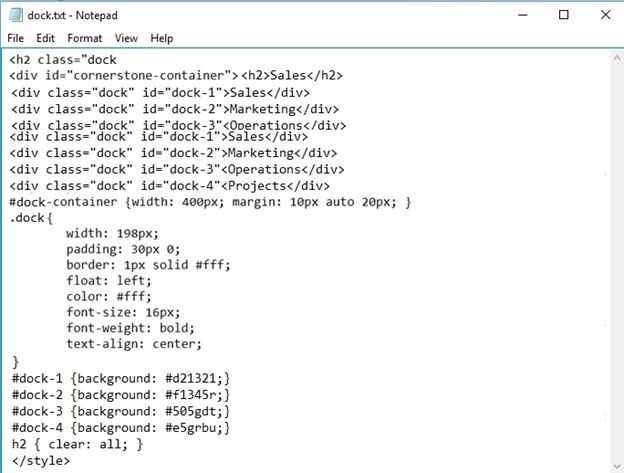Click the cornerstone-container div line
Image resolution: width=624 pixels, height=473 pixels.
click(176, 76)
